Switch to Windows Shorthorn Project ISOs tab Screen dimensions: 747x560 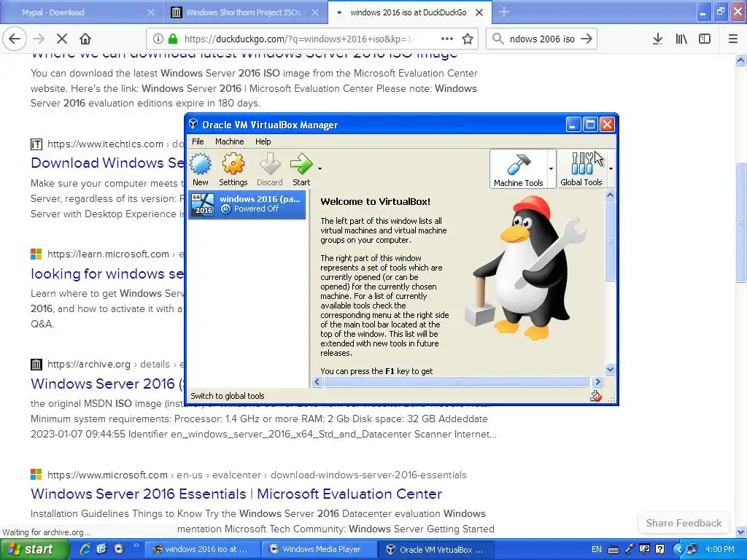[x=243, y=12]
